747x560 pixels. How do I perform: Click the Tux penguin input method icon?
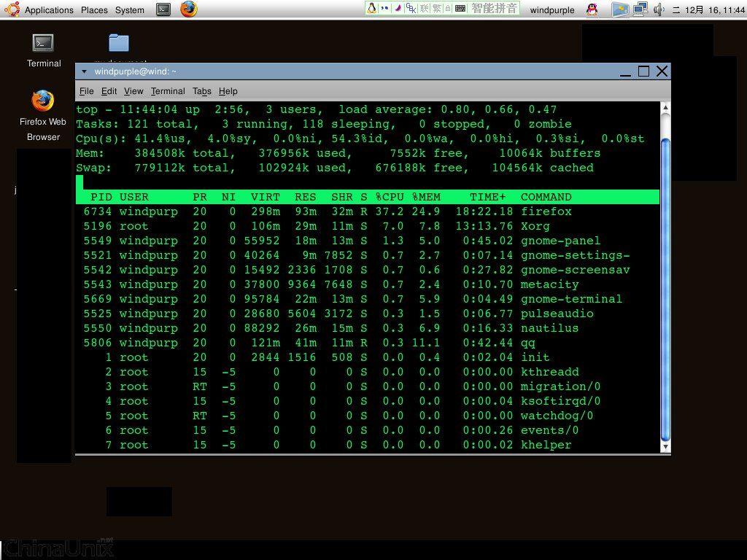pos(372,8)
